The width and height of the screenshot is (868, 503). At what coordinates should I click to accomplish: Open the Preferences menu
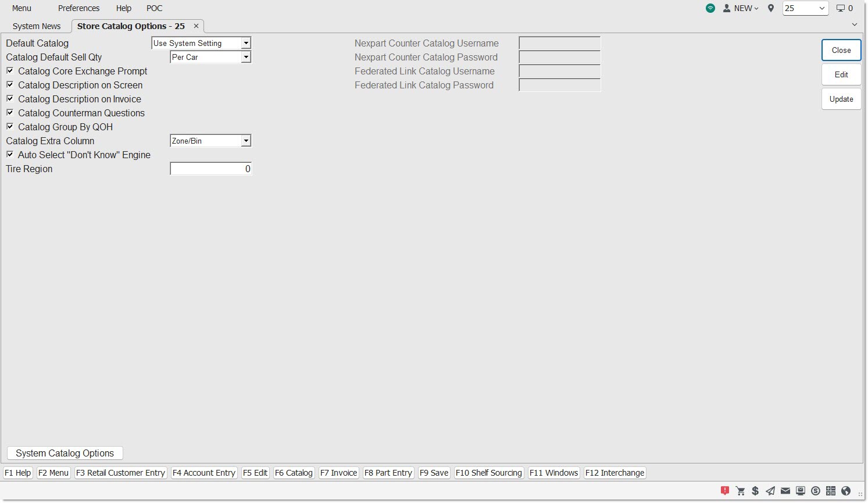click(x=78, y=8)
